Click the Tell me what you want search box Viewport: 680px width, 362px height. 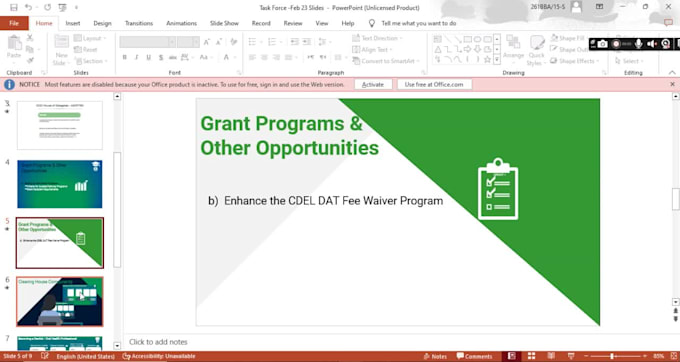point(418,23)
